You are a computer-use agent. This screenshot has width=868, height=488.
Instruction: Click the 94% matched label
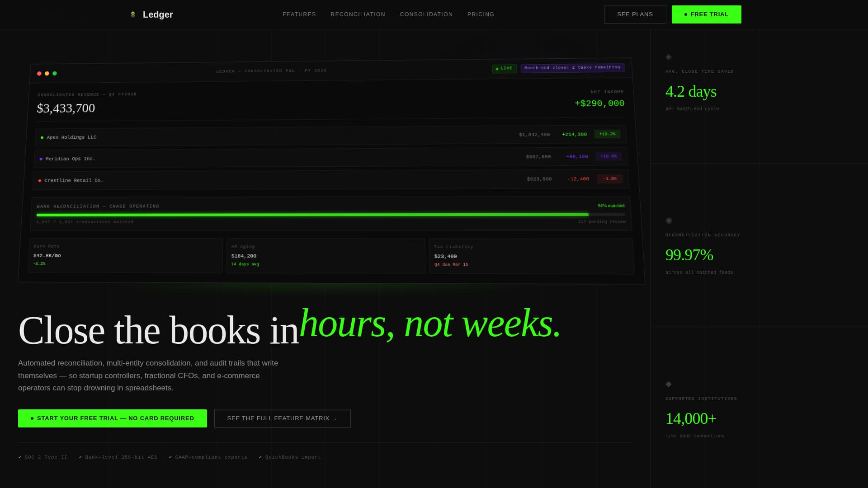(611, 206)
